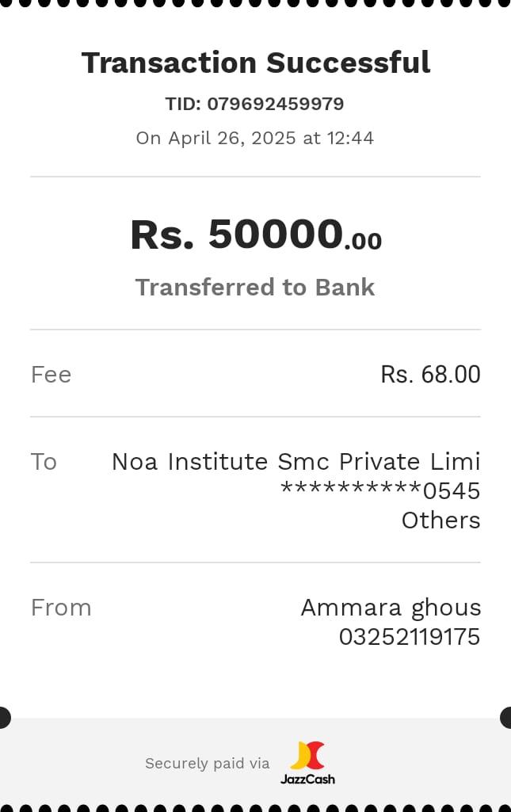Select the masked account number ending 0545
The width and height of the screenshot is (511, 812).
[380, 490]
